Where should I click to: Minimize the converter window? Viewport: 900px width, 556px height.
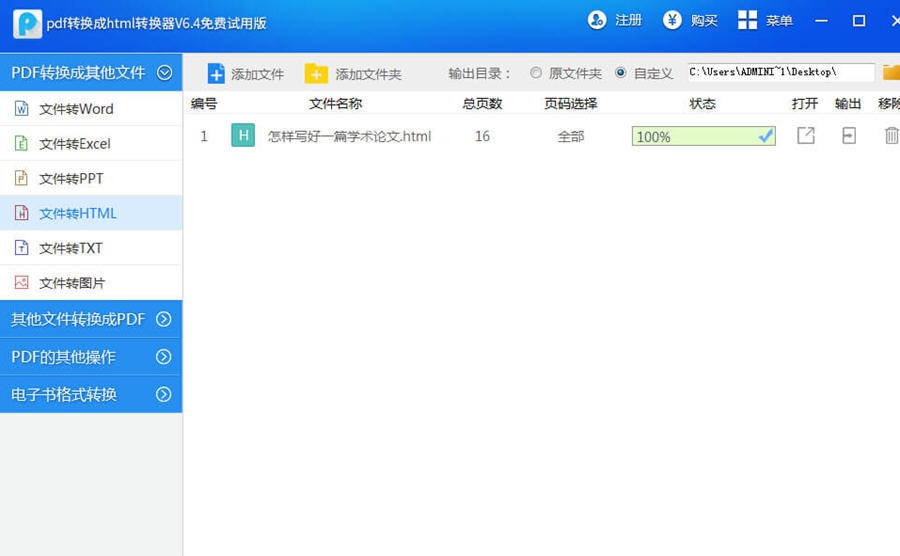point(821,21)
